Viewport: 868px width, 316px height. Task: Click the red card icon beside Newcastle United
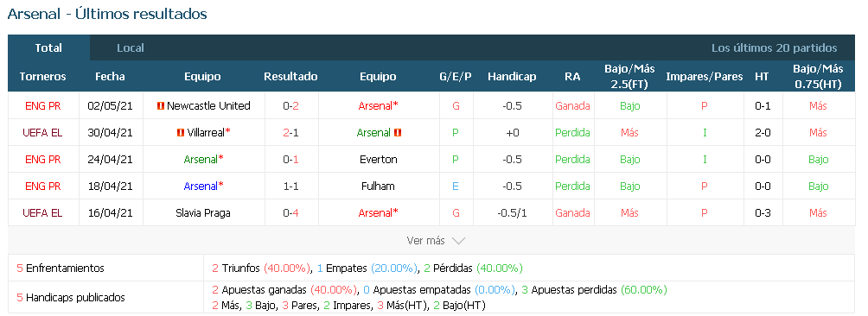[161, 105]
